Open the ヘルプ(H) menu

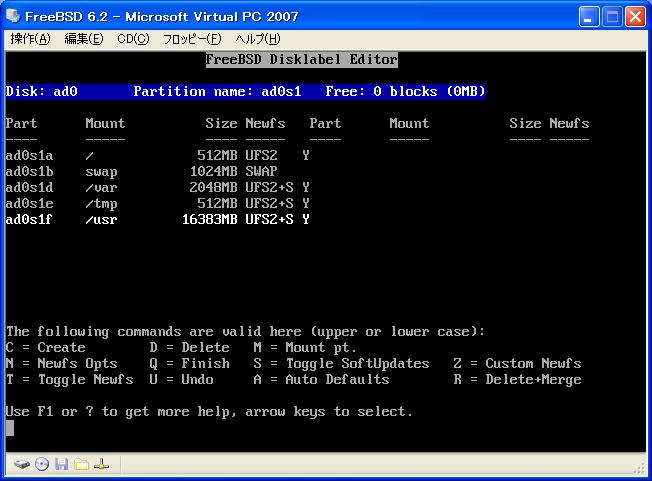(x=258, y=39)
